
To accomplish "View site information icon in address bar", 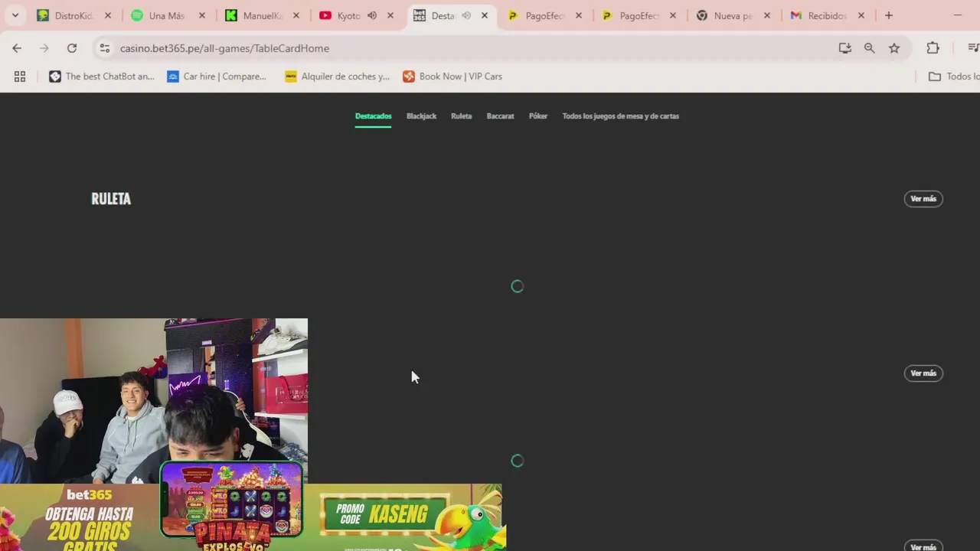I will point(105,48).
